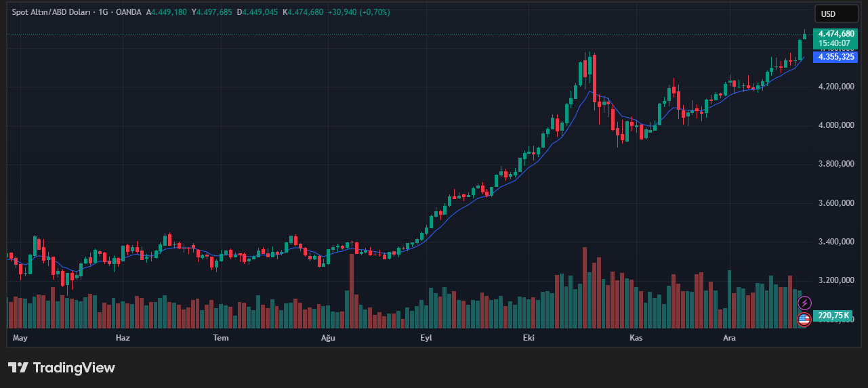
Task: Click the Ara label on time axis
Action: pyautogui.click(x=729, y=337)
